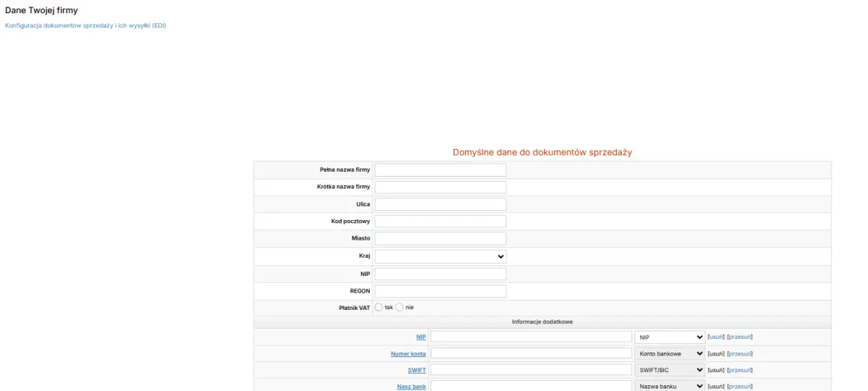This screenshot has width=868, height=391.
Task: Open the NIP type dropdown
Action: [x=669, y=337]
